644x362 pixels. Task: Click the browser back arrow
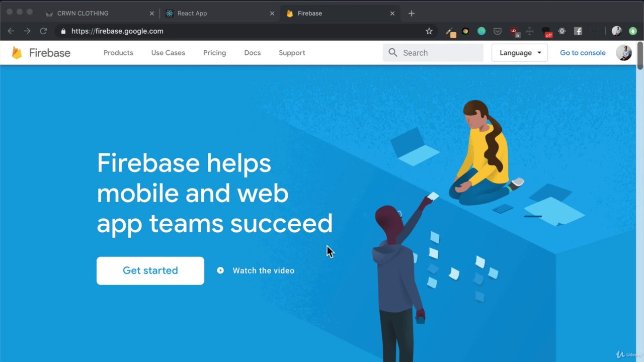click(x=11, y=31)
